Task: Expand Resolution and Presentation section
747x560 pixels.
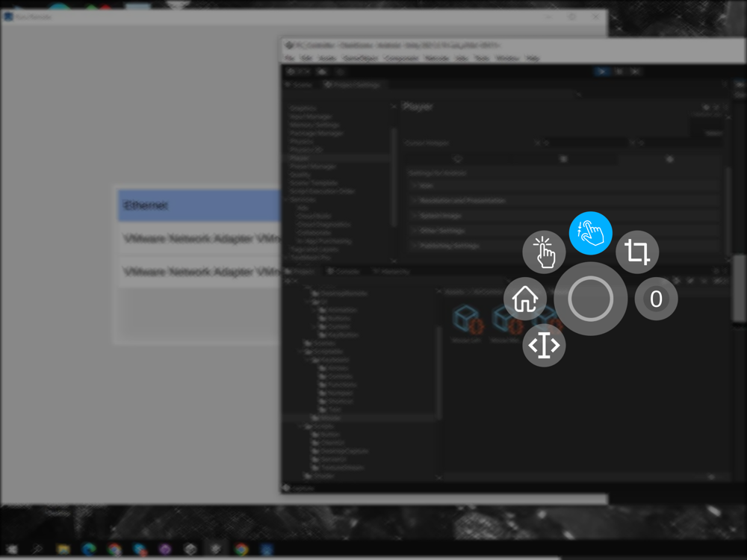Action: (565, 200)
